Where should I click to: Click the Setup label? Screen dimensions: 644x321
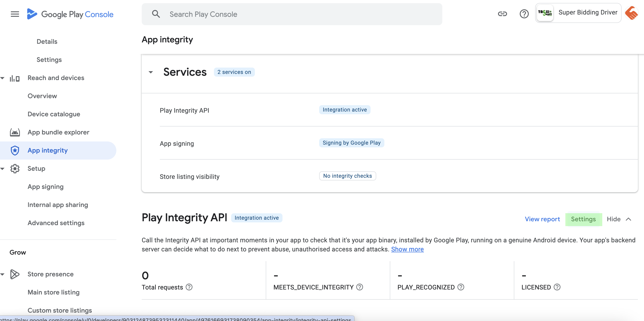36,168
